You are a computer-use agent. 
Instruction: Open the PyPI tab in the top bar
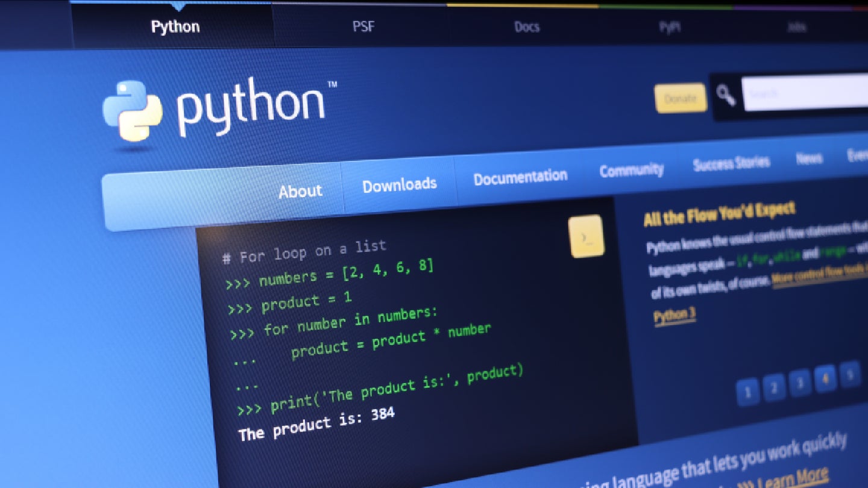669,27
